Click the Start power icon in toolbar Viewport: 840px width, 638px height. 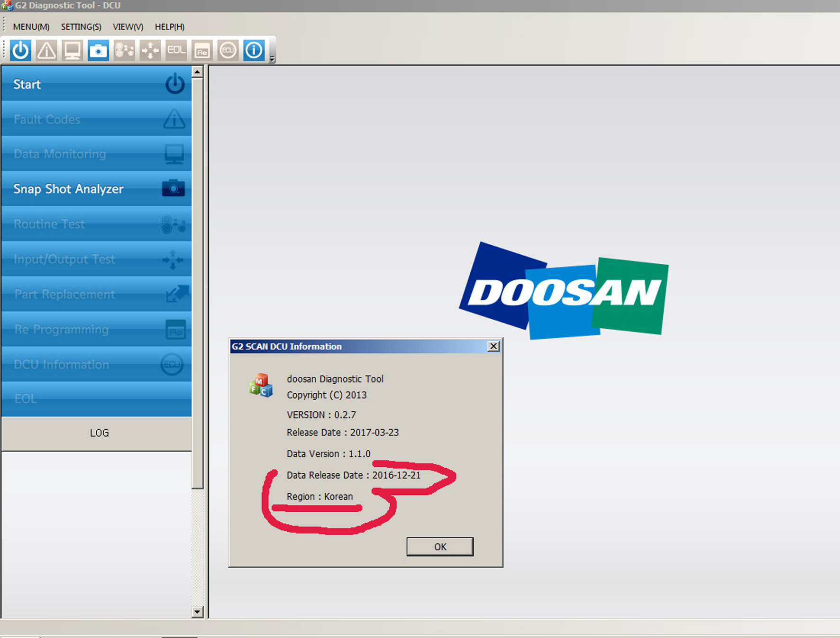tap(20, 50)
